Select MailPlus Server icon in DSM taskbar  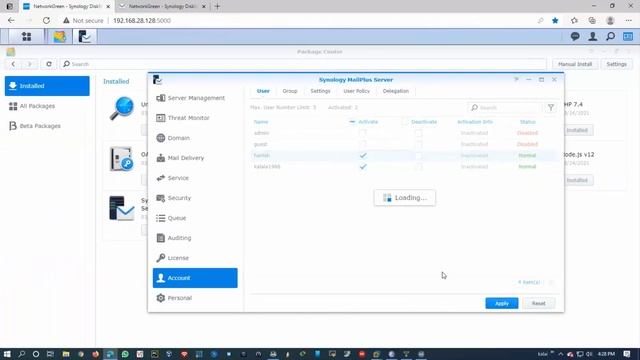84,37
